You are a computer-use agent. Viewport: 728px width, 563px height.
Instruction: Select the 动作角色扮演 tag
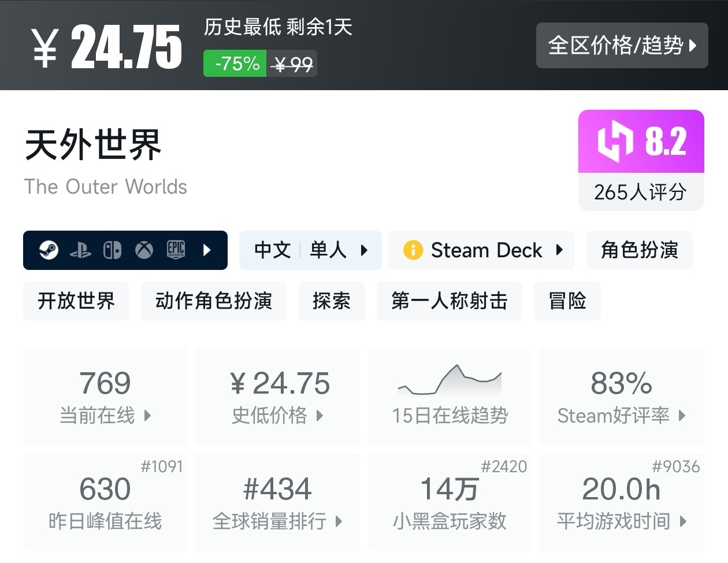(214, 301)
